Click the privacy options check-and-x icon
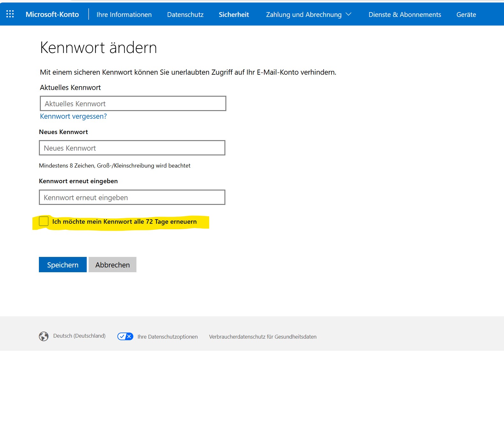 click(x=125, y=336)
